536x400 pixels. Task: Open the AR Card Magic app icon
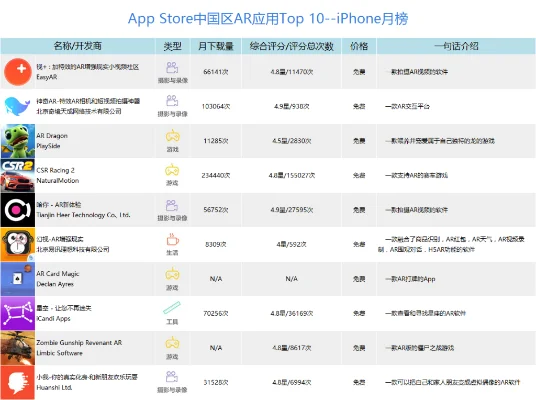(x=17, y=279)
